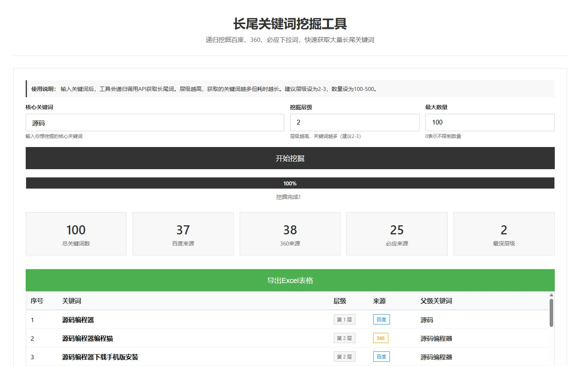Click the 层级 column header
The height and width of the screenshot is (366, 588).
point(340,301)
